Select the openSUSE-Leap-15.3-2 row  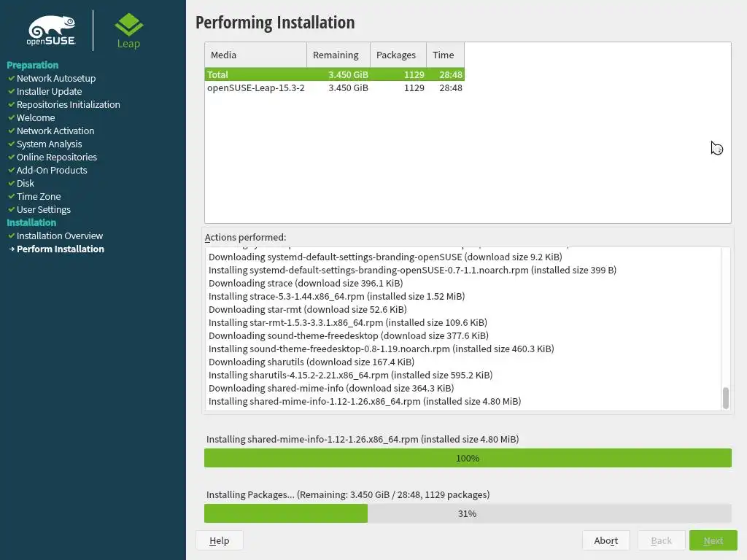point(334,87)
